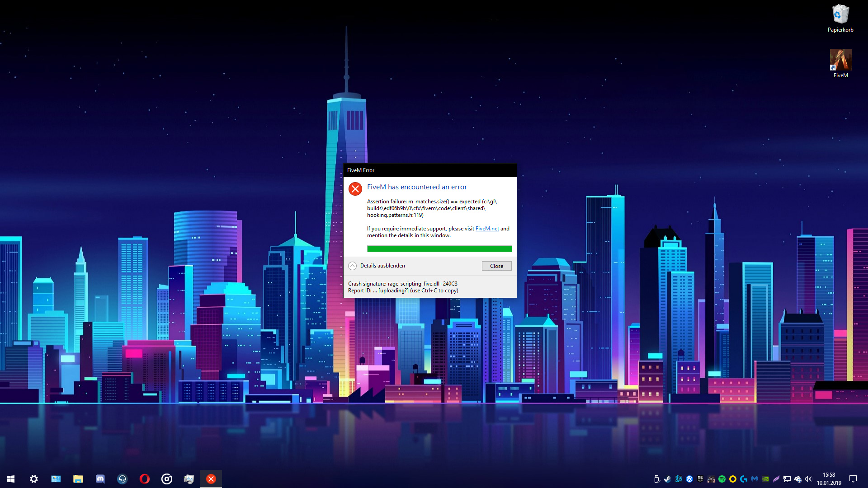Screen dimensions: 868x488
Task: Click the game character tray icon
Action: [x=711, y=479]
